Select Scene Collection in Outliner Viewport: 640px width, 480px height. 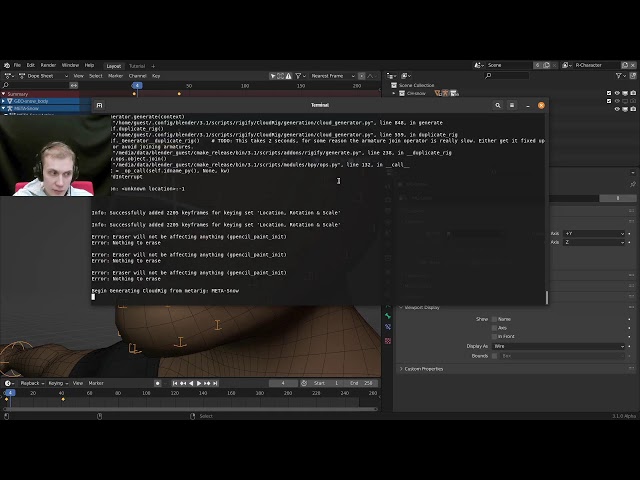pyautogui.click(x=416, y=85)
